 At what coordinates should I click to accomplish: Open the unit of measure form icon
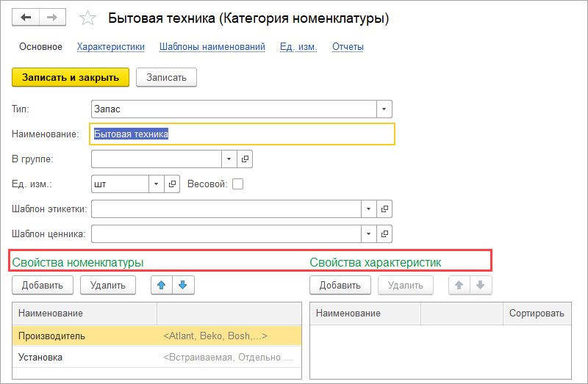coord(172,184)
